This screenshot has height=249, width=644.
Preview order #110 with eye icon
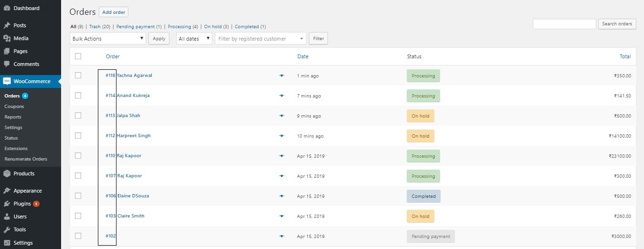coord(282,156)
